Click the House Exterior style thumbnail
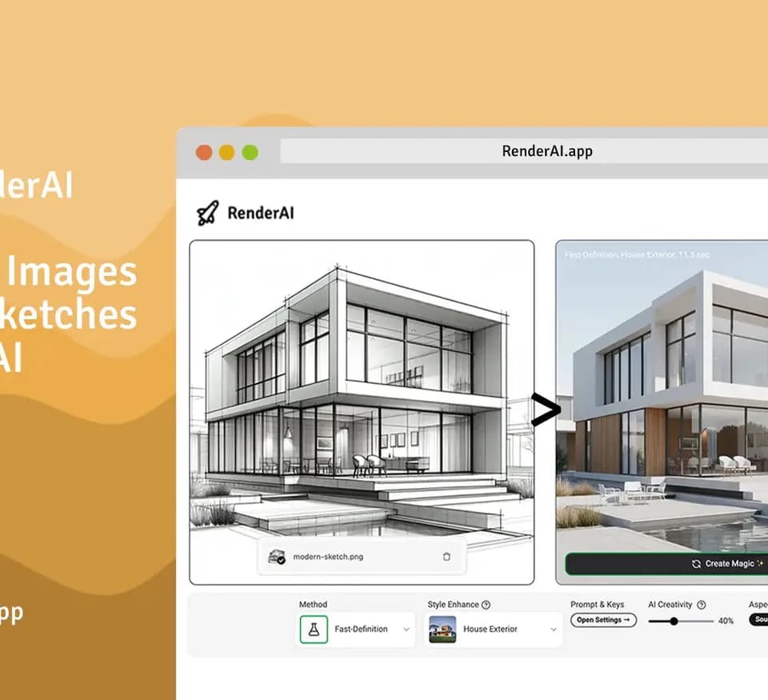 [442, 630]
